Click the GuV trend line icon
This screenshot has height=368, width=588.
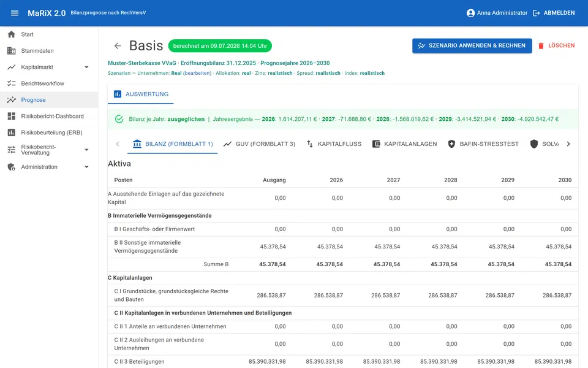click(227, 144)
